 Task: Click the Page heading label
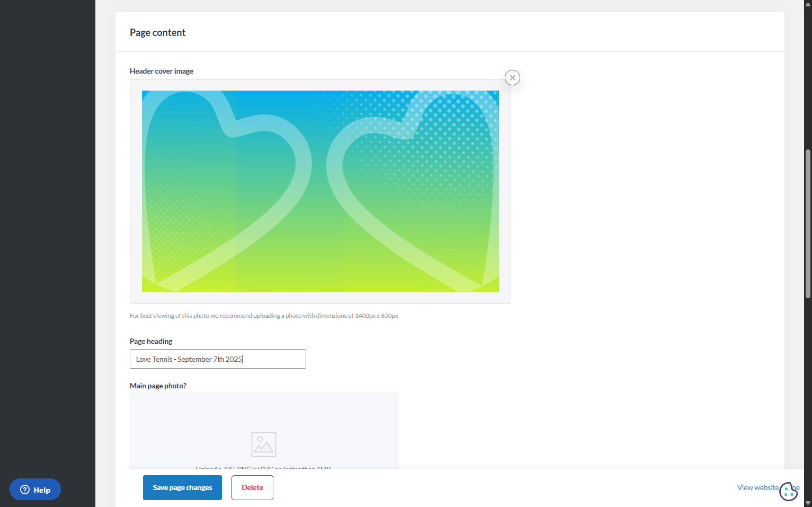[151, 341]
